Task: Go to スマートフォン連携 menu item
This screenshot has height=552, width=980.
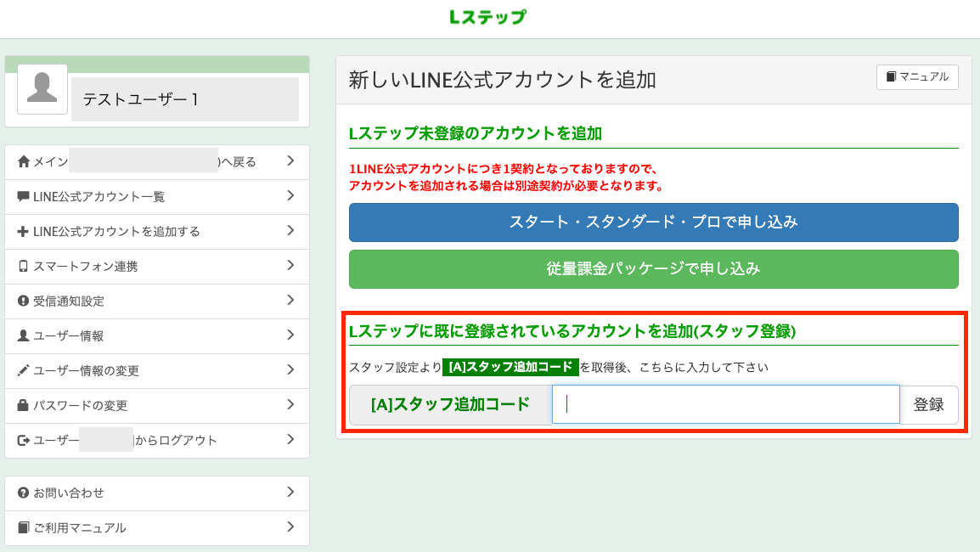Action: click(157, 267)
